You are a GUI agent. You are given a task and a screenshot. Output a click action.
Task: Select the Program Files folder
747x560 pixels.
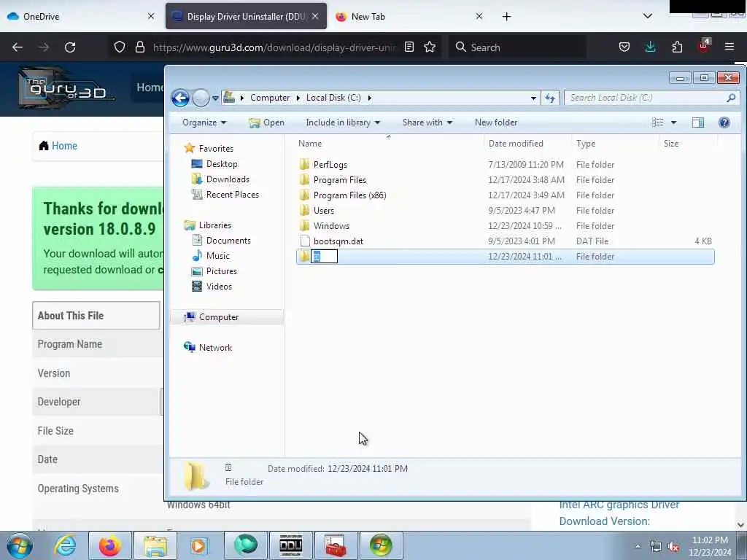point(340,180)
